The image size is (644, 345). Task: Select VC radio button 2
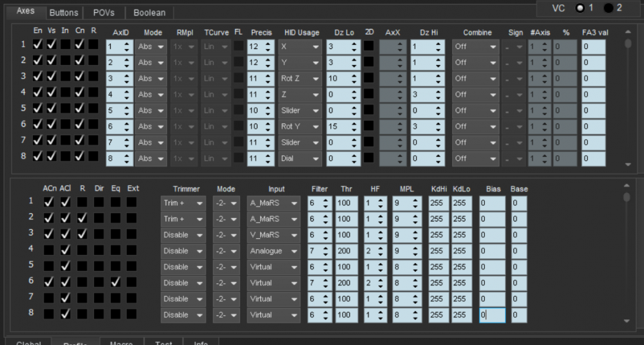point(609,8)
